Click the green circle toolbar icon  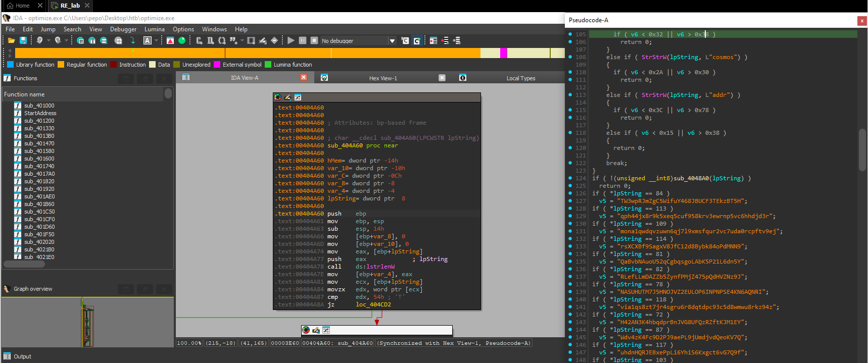(x=182, y=40)
